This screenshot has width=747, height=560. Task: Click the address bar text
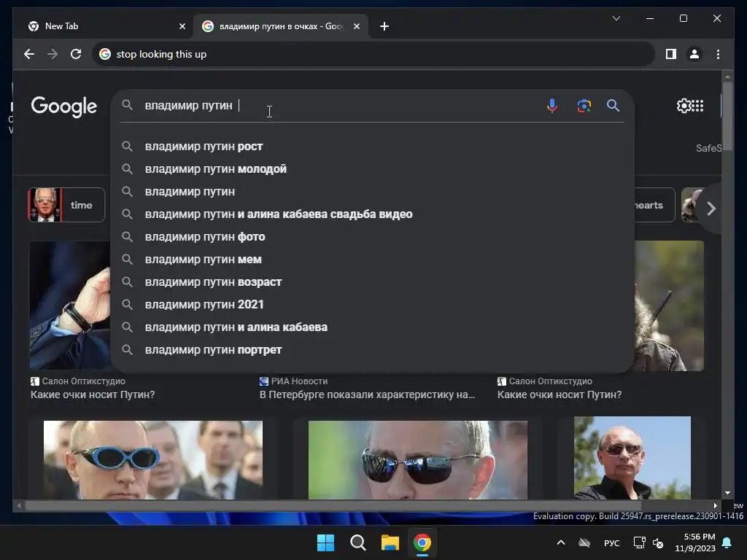tap(161, 54)
